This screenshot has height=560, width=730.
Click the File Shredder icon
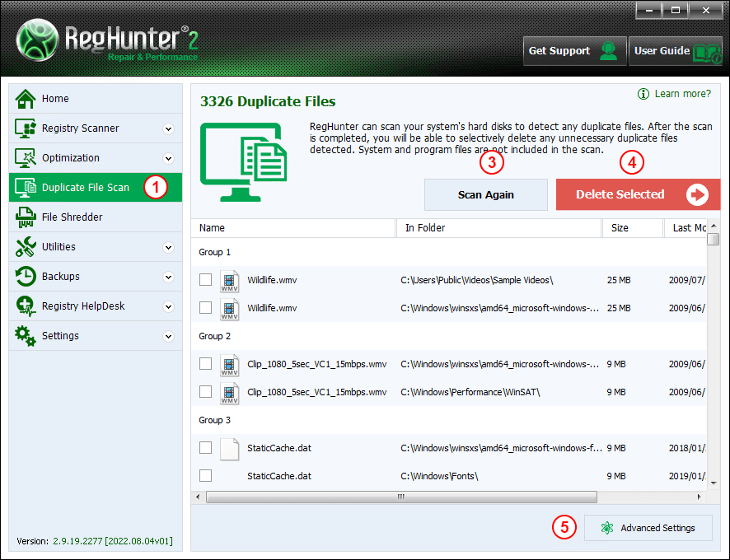(x=26, y=217)
